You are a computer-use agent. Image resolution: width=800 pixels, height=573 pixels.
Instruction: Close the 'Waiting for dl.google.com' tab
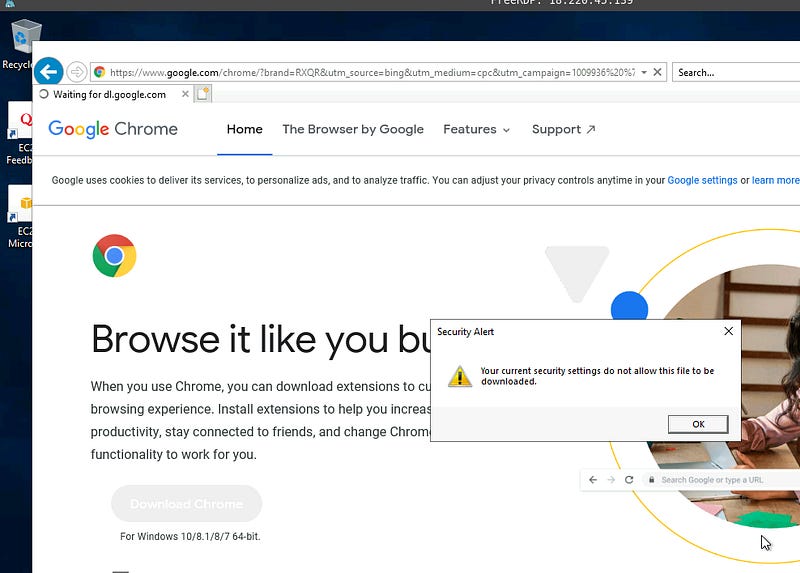pos(185,94)
